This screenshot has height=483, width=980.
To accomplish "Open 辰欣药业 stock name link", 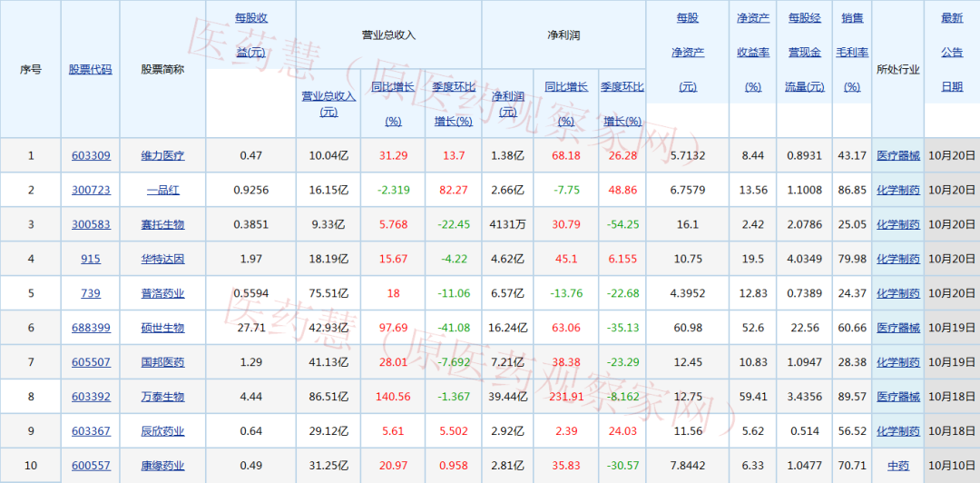I will click(162, 431).
